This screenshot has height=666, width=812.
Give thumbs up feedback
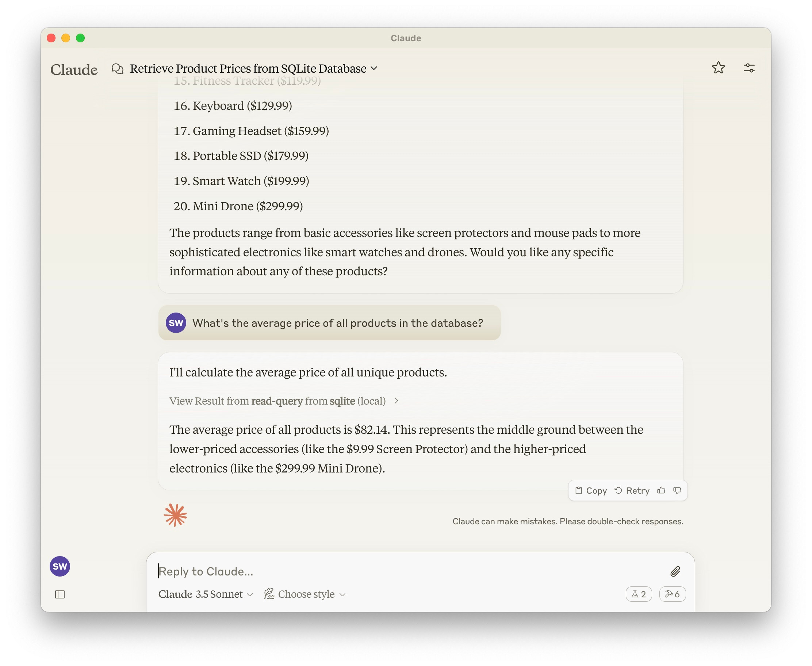tap(661, 490)
